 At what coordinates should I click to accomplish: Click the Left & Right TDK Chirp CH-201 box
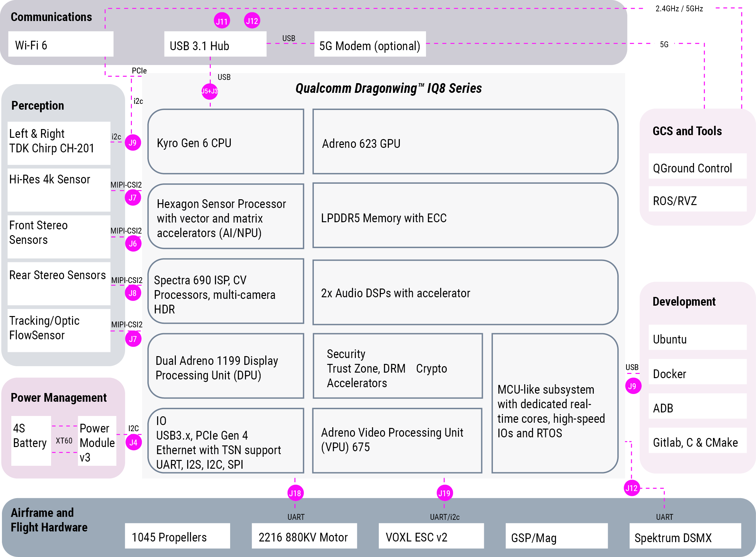click(59, 143)
